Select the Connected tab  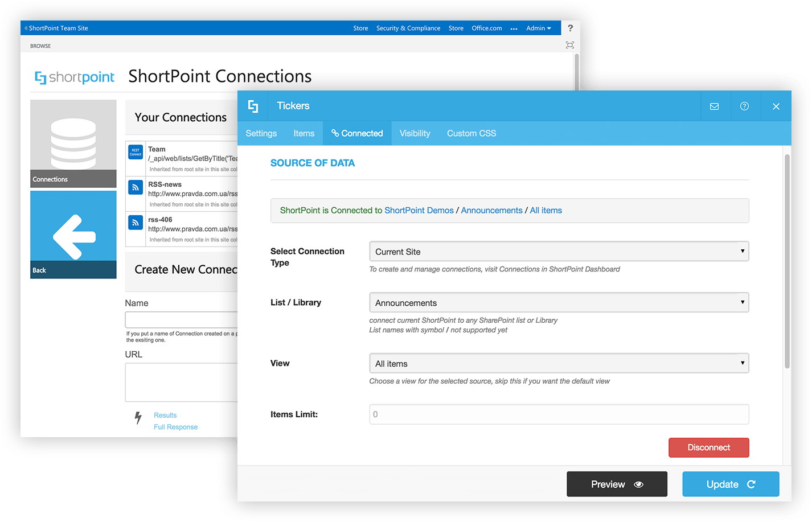click(x=357, y=133)
